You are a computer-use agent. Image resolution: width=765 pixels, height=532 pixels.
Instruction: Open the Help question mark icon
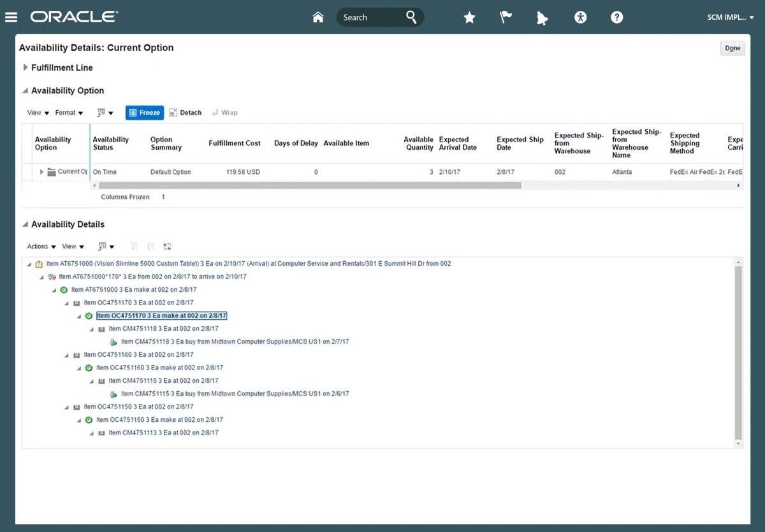tap(616, 17)
